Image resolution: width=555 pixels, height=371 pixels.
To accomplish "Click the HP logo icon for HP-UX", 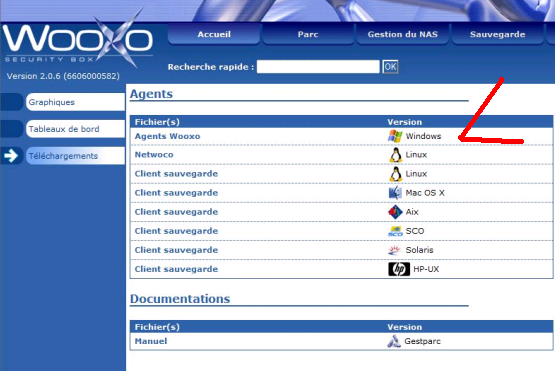I will click(399, 269).
